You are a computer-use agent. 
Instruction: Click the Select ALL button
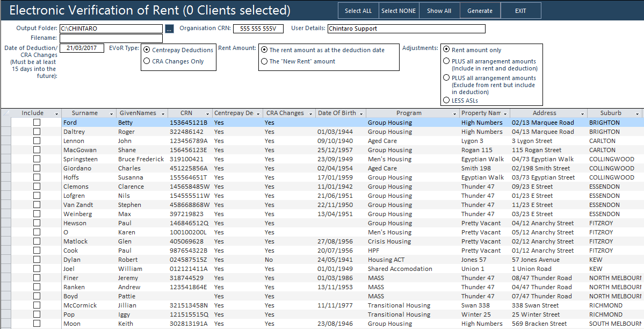358,10
